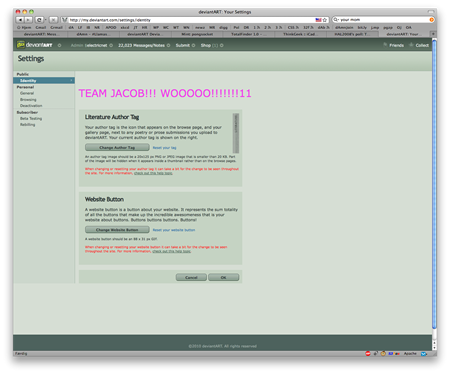Open the Shop link in top bar
Viewport: 450px width, 374px height.
point(206,45)
